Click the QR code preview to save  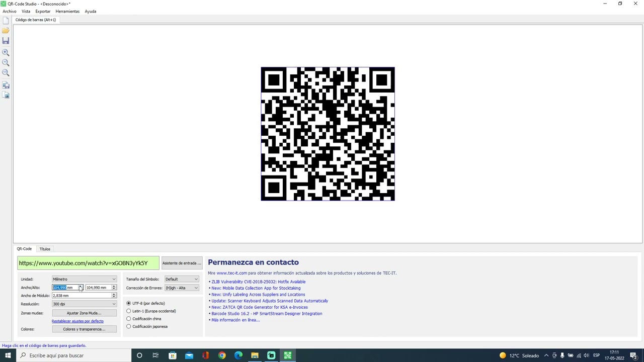pyautogui.click(x=328, y=134)
